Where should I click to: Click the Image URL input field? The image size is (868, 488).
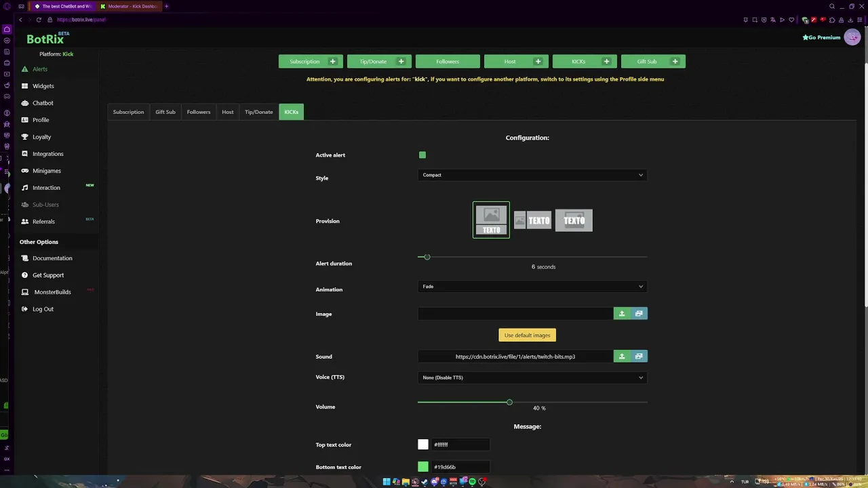[515, 314]
